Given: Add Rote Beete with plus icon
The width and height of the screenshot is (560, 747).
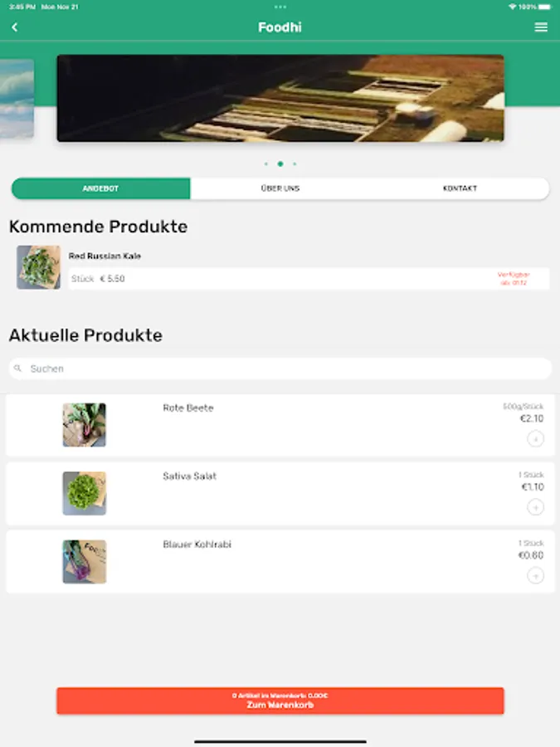Looking at the screenshot, I should coord(535,438).
